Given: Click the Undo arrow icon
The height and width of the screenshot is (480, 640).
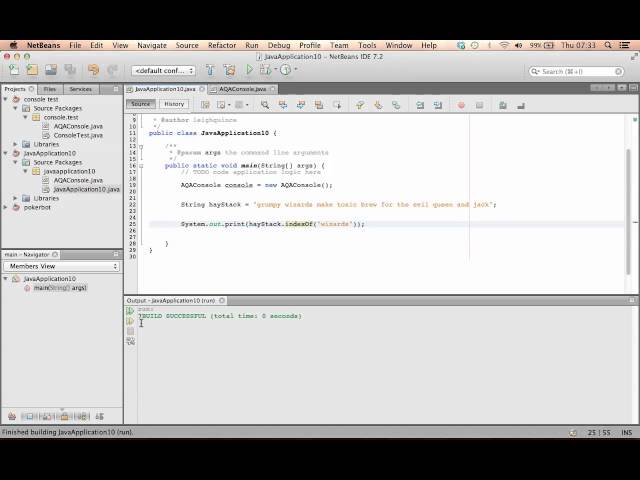Looking at the screenshot, I should tap(93, 70).
